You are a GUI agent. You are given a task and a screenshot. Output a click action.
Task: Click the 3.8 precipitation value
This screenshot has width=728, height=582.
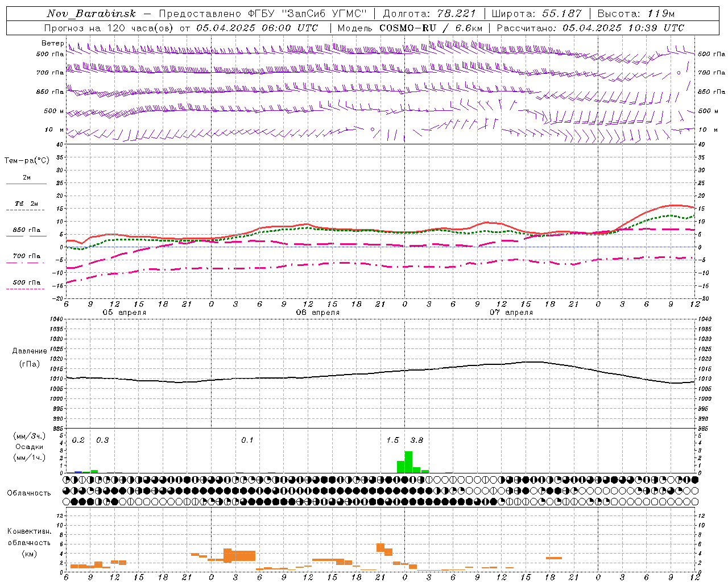pyautogui.click(x=417, y=440)
